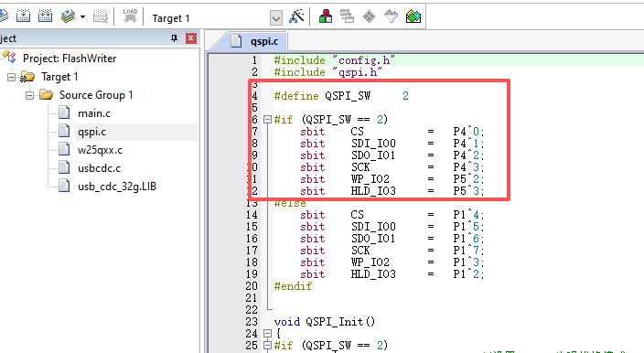Click line number 21 in the gutter
This screenshot has height=353, width=644.
point(252,298)
